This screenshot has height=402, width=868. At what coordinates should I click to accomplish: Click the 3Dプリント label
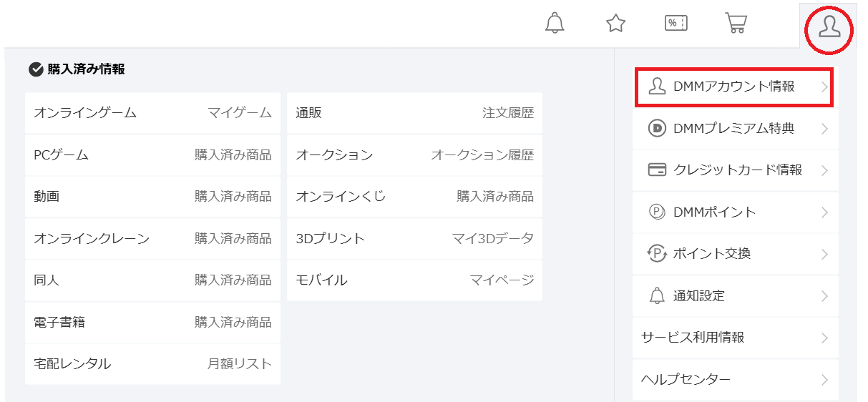pyautogui.click(x=330, y=238)
